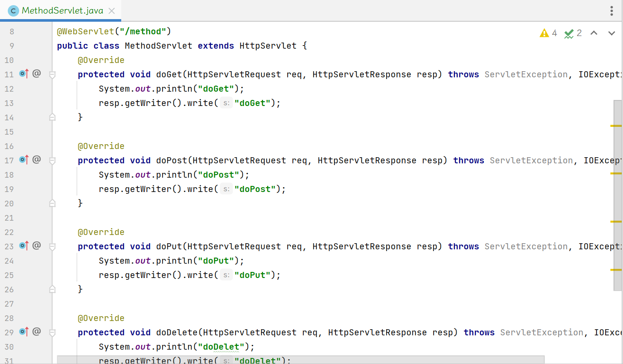Click the s: parameter hint on line 25
The width and height of the screenshot is (623, 364).
(x=226, y=275)
